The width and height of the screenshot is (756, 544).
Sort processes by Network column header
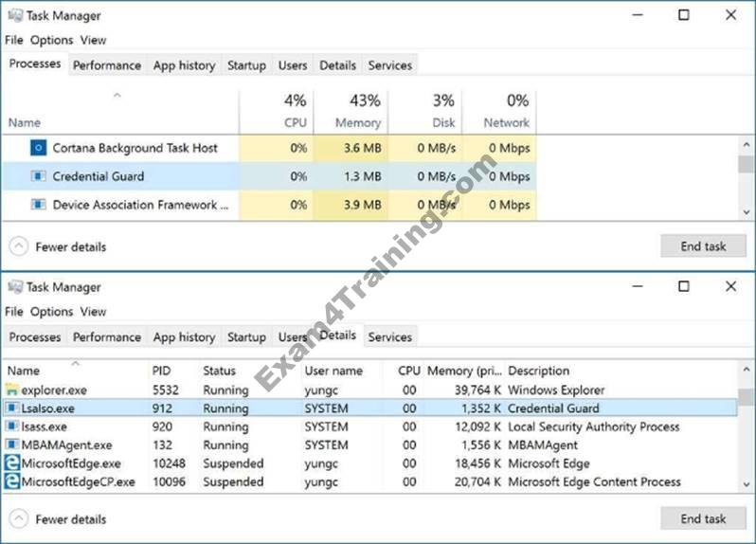coord(499,112)
